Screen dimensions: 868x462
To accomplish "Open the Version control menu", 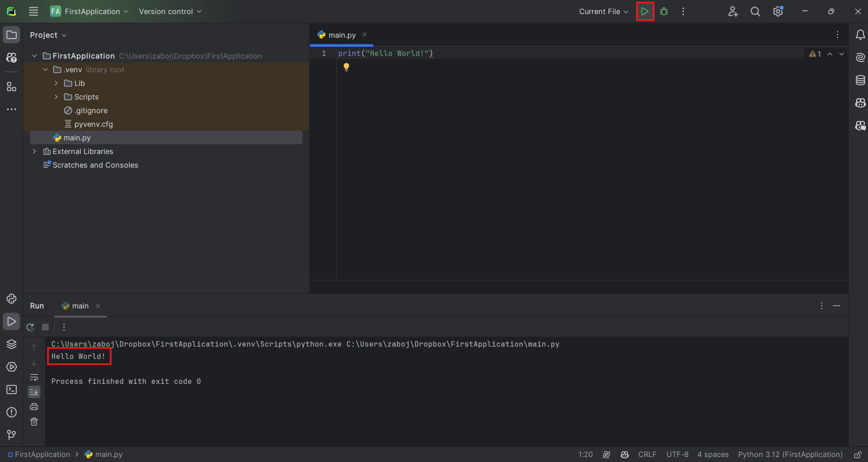I will 170,11.
